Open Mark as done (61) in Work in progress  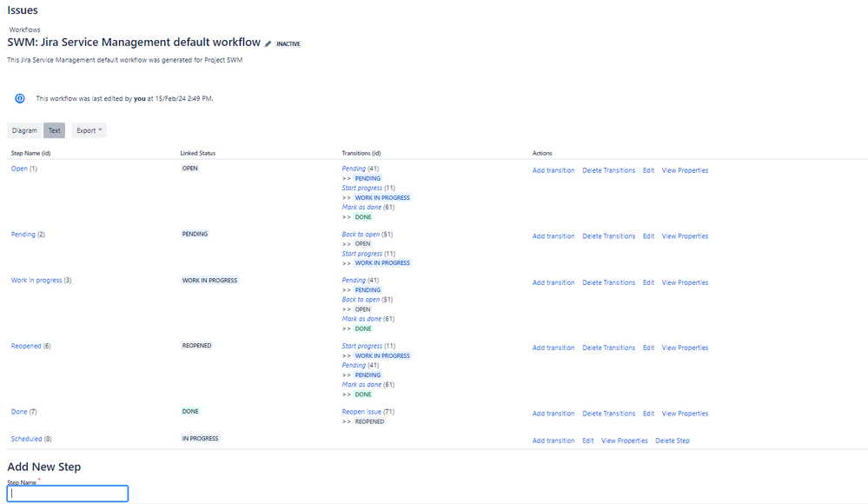[x=361, y=319]
